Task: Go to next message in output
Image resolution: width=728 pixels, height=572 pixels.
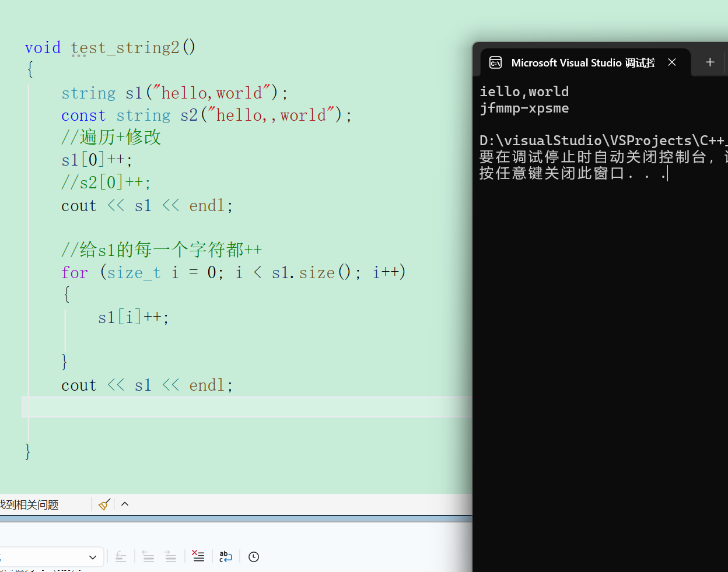Action: click(x=170, y=557)
